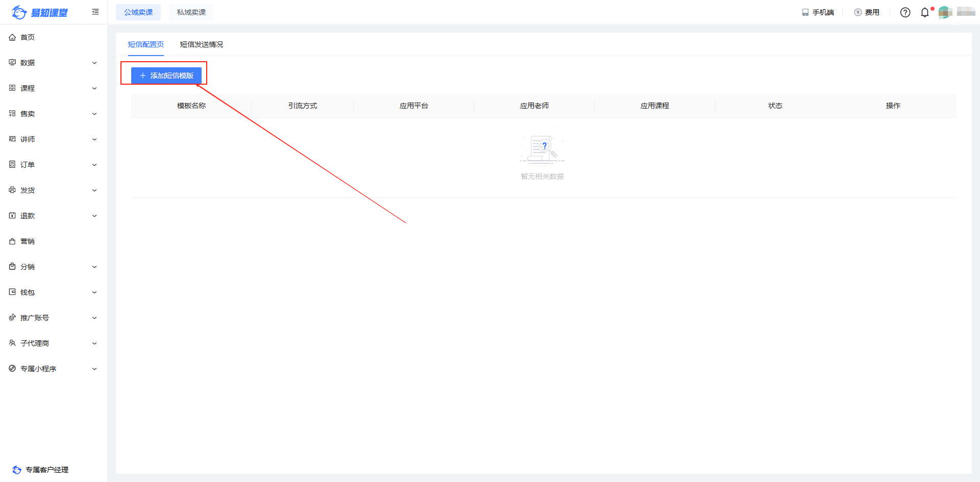Click the 课程 menu label
Image resolution: width=980 pixels, height=482 pixels.
pyautogui.click(x=28, y=88)
